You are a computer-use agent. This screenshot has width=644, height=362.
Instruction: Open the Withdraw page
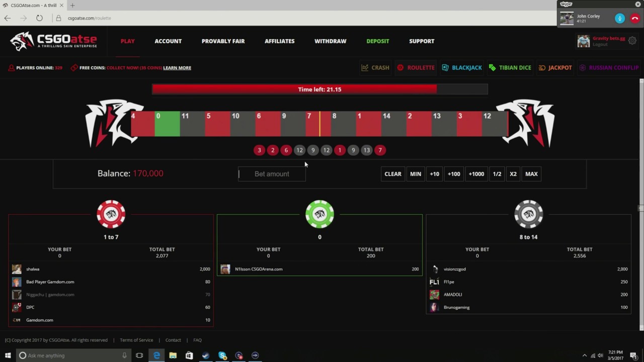(330, 41)
